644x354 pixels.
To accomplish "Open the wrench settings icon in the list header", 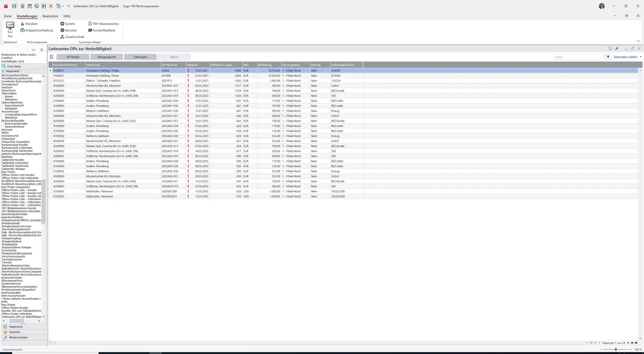I will click(x=617, y=48).
